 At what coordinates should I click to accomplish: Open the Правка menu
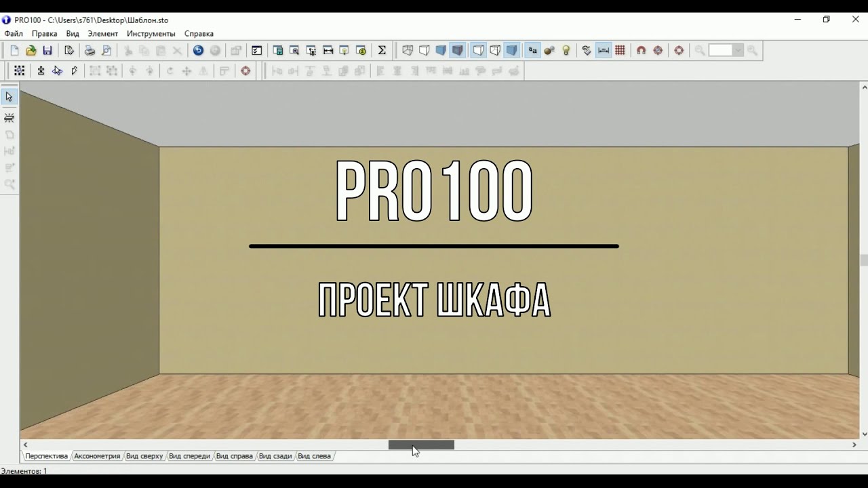point(45,33)
